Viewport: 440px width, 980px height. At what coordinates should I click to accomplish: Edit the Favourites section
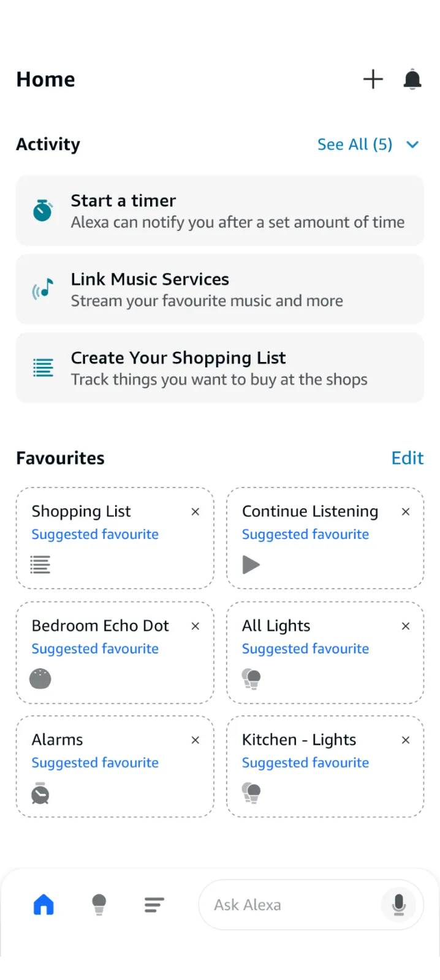coord(407,458)
